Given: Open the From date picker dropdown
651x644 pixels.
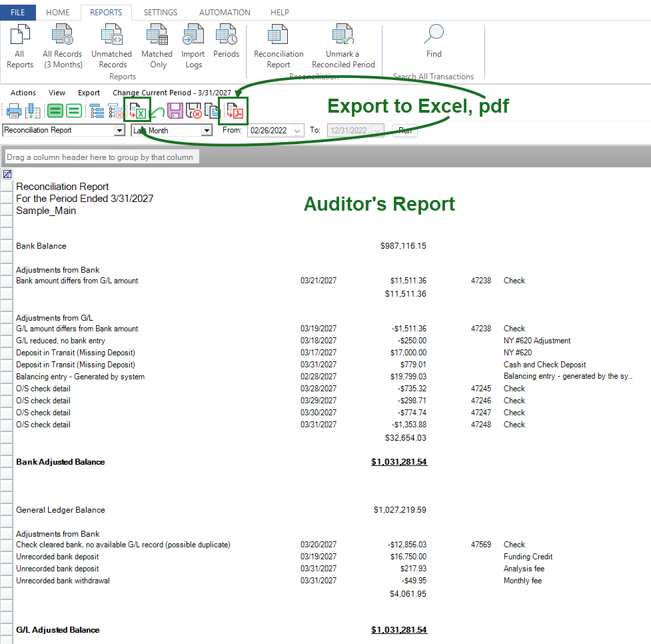Looking at the screenshot, I should point(297,131).
